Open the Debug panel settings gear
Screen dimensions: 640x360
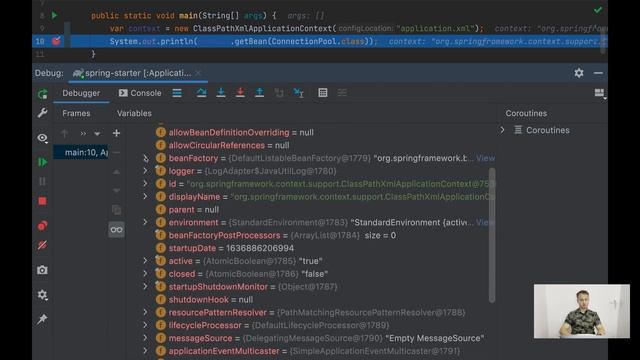tap(579, 73)
